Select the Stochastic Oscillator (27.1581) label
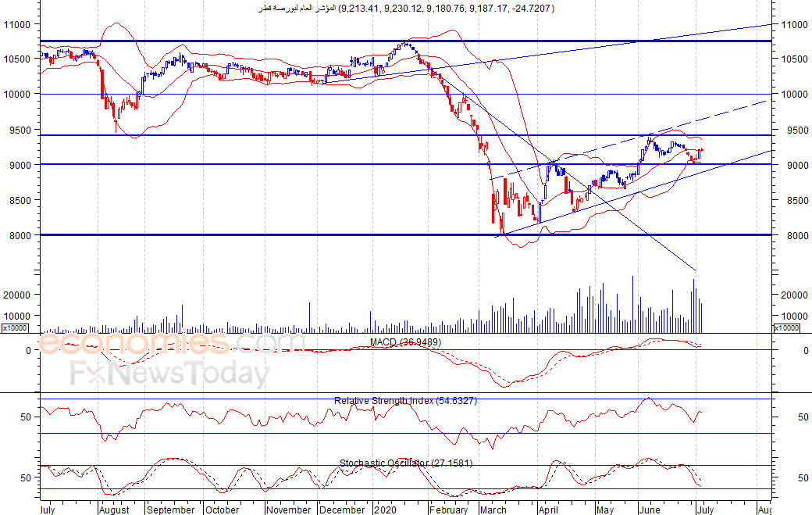812x515 pixels. [406, 463]
